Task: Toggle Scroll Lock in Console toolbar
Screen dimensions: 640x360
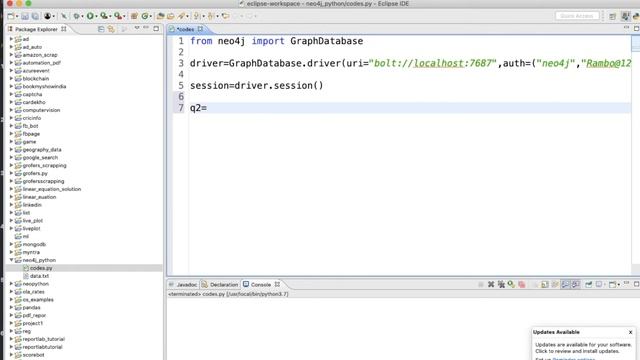Action: [x=545, y=284]
